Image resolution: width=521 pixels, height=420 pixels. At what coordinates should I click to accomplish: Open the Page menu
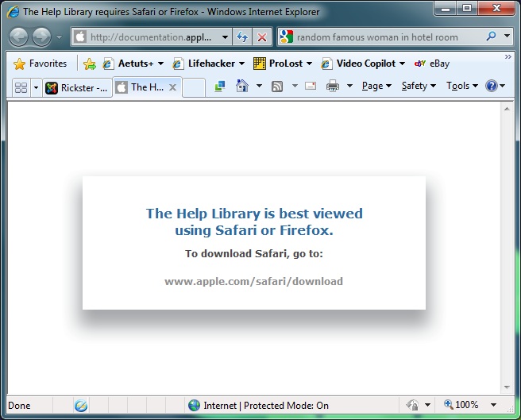click(x=376, y=86)
